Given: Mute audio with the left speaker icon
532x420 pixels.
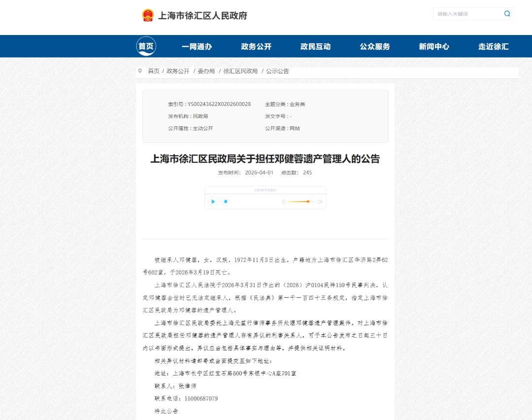Looking at the screenshot, I should click(x=283, y=202).
